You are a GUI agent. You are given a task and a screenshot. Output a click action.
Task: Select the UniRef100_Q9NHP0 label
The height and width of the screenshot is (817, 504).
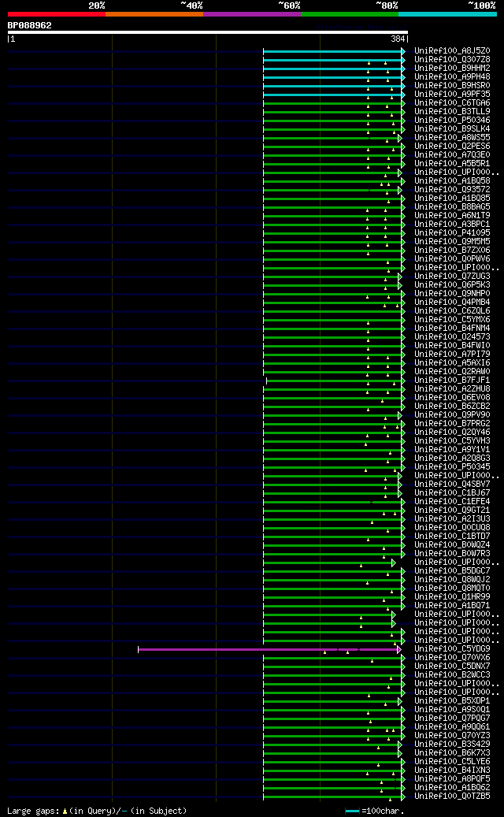[452, 293]
